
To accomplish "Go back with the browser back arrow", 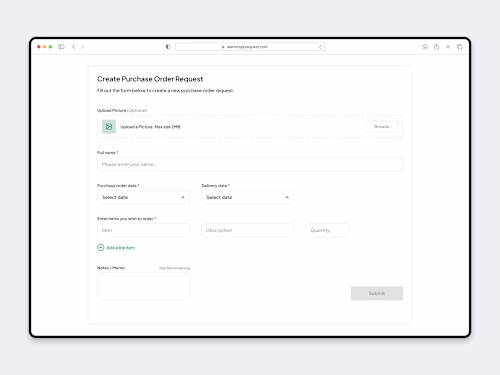I will coord(74,47).
